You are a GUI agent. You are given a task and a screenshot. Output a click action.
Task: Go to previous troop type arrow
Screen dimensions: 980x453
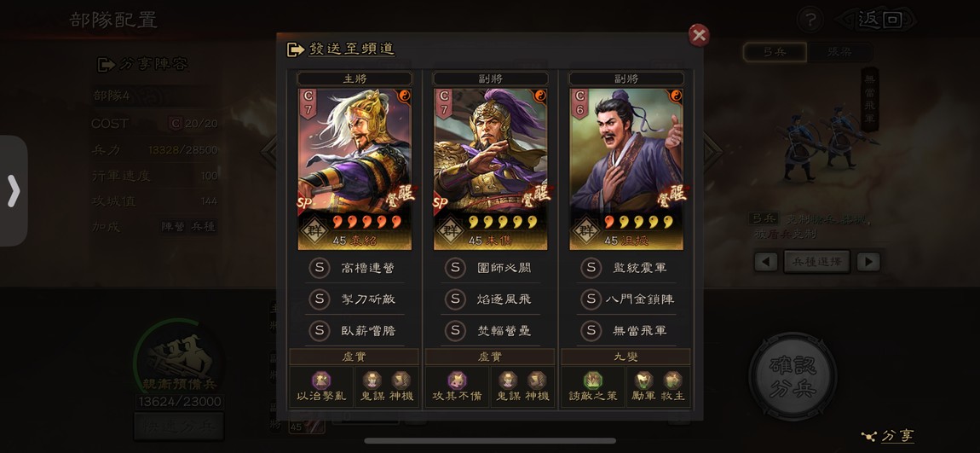click(765, 261)
